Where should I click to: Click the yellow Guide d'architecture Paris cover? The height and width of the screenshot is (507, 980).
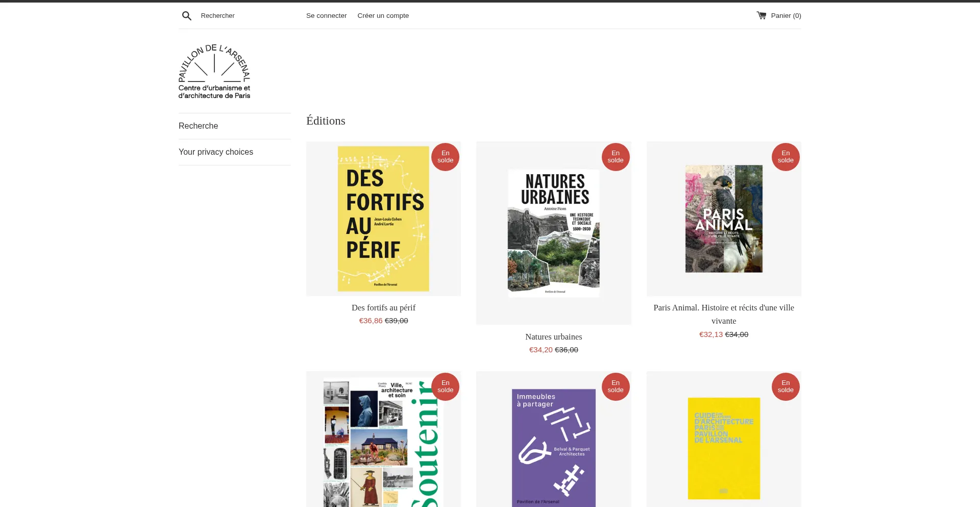[x=723, y=448]
